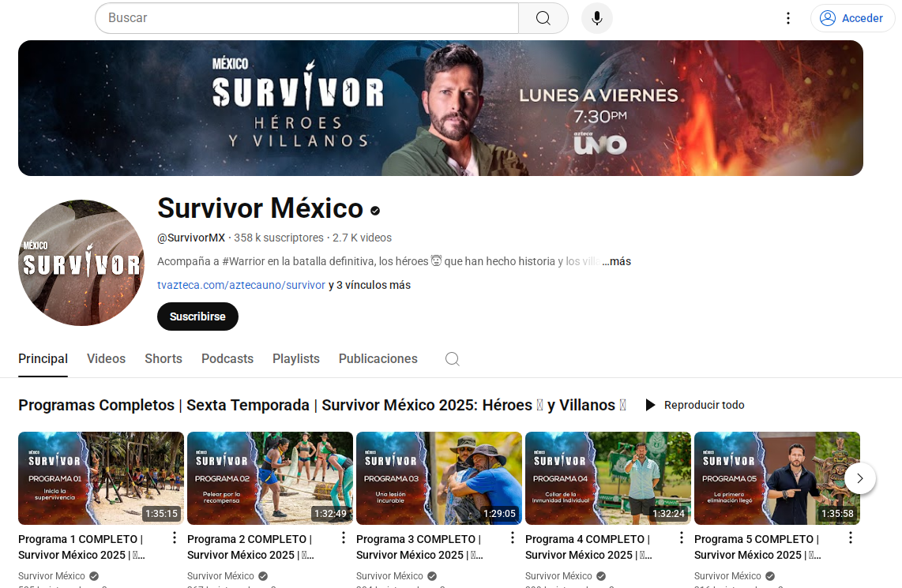Show next videos with carousel arrow
902x588 pixels.
860,478
